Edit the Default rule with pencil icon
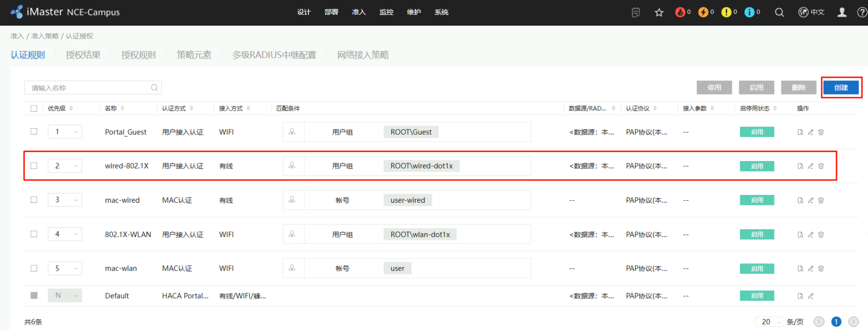Image resolution: width=868 pixels, height=330 pixels. click(811, 296)
